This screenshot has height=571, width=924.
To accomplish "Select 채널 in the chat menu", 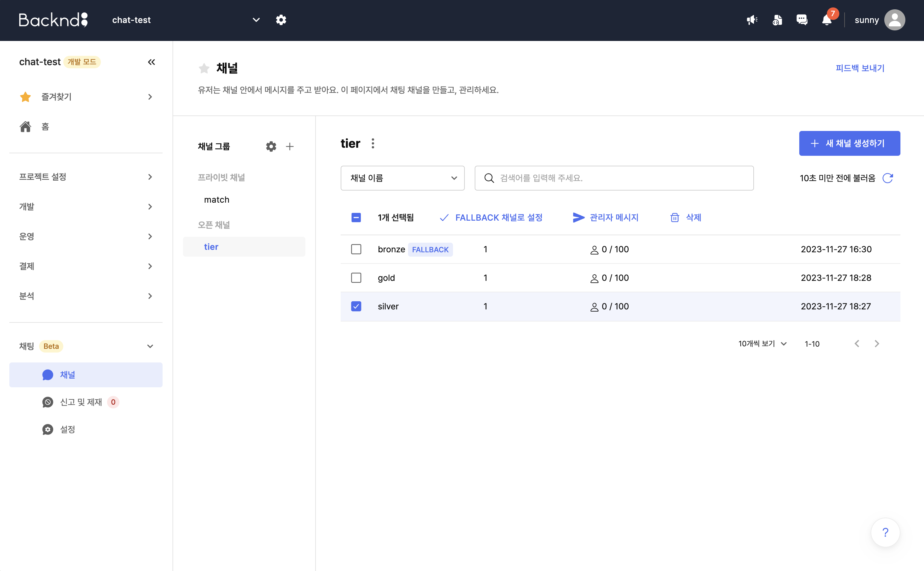I will tap(86, 375).
